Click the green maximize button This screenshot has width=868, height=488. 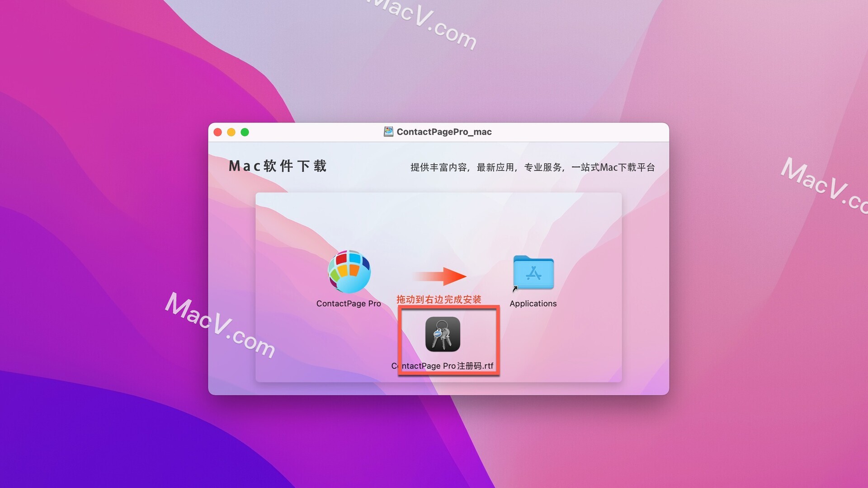point(245,132)
